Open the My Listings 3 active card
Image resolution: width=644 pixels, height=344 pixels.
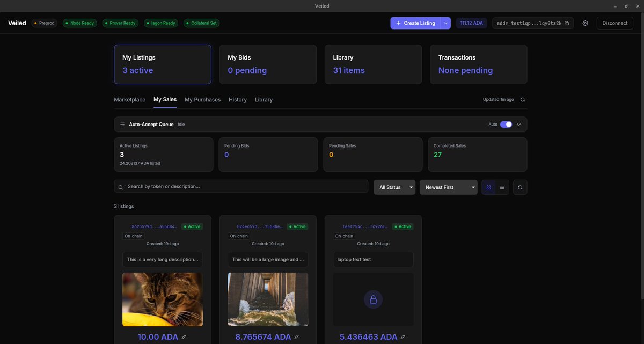(163, 64)
